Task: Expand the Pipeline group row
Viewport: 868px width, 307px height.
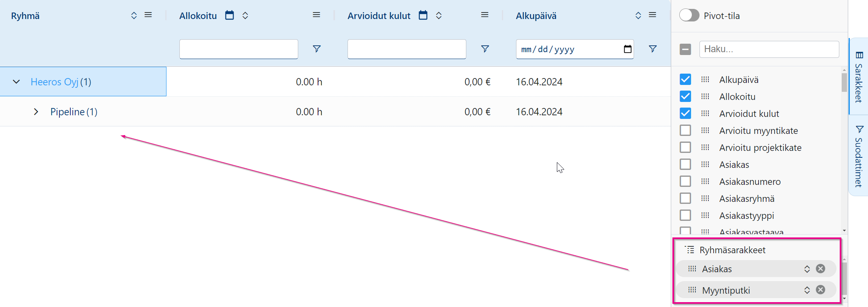Action: [x=36, y=112]
